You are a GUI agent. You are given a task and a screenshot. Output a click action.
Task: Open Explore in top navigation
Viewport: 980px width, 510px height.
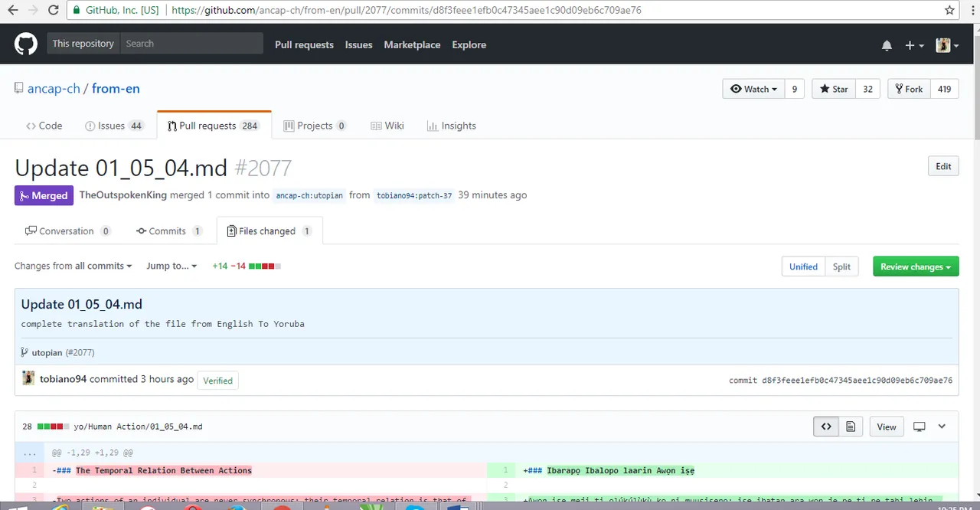(x=469, y=44)
